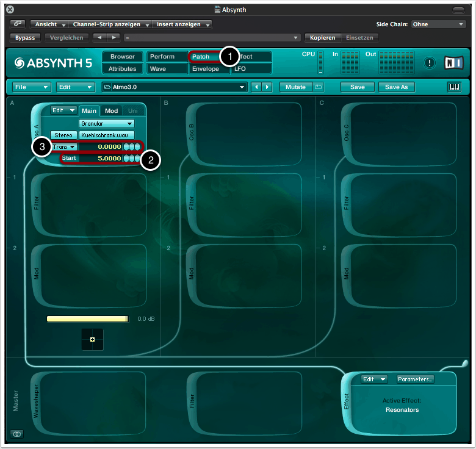Go to previous preset arrow
This screenshot has height=449, width=476.
[256, 87]
